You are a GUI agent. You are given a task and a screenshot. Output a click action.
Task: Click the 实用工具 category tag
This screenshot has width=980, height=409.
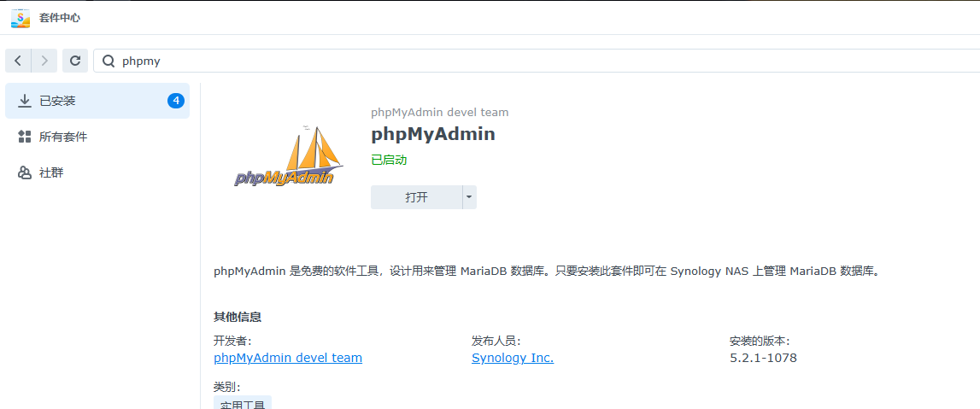(x=243, y=403)
